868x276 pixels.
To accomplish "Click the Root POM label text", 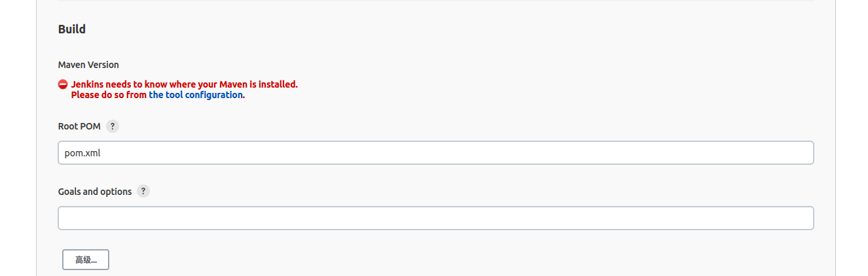I will 79,126.
